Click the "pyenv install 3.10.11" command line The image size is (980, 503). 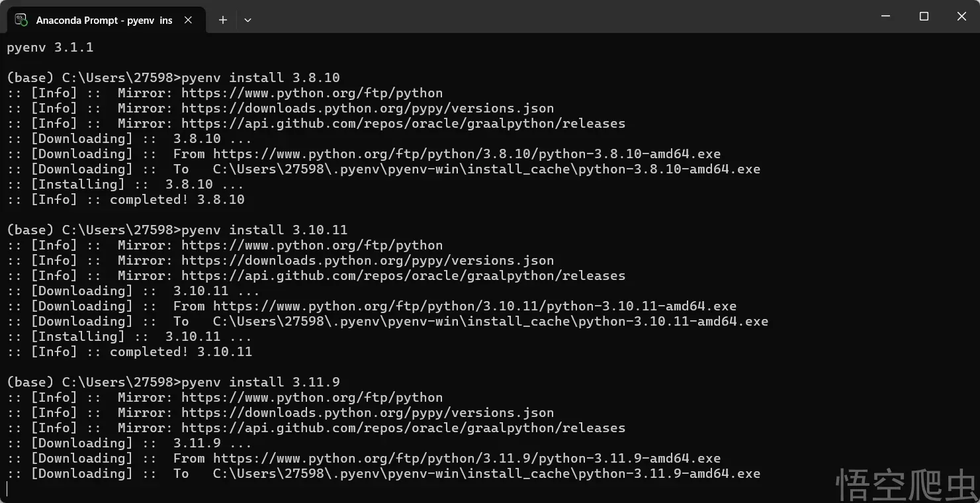click(264, 230)
